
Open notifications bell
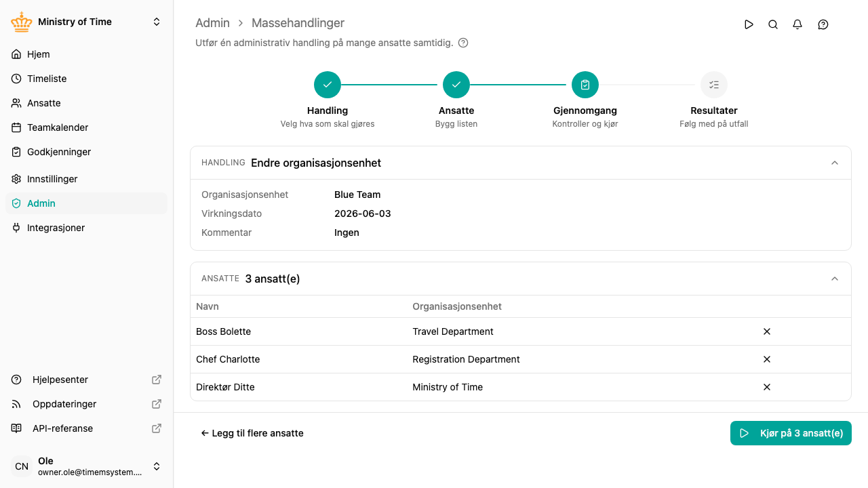pyautogui.click(x=797, y=24)
